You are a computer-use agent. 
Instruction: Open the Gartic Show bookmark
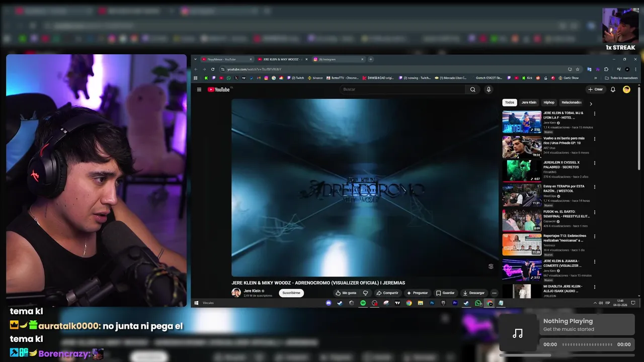pos(569,78)
